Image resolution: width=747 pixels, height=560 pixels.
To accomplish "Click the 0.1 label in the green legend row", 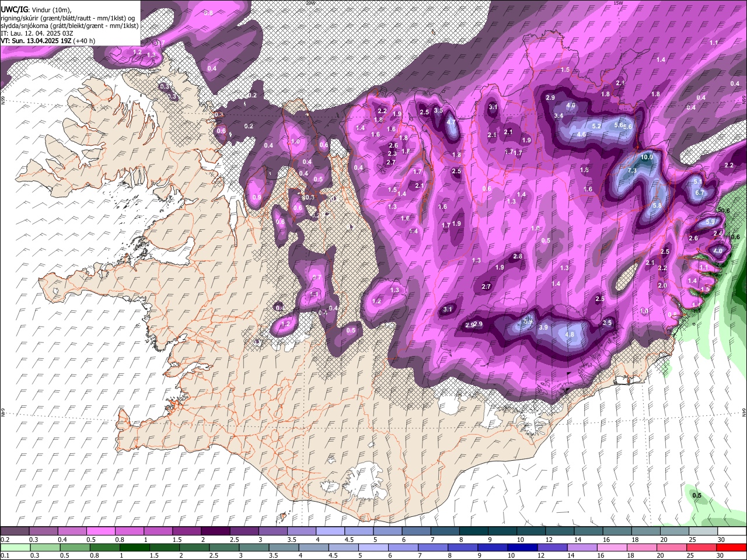I will (x=5, y=556).
